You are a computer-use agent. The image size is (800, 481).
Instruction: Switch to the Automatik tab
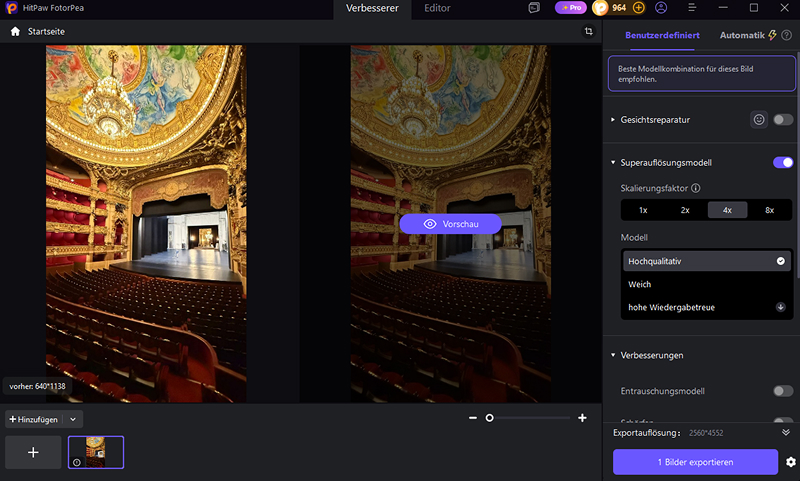(742, 35)
